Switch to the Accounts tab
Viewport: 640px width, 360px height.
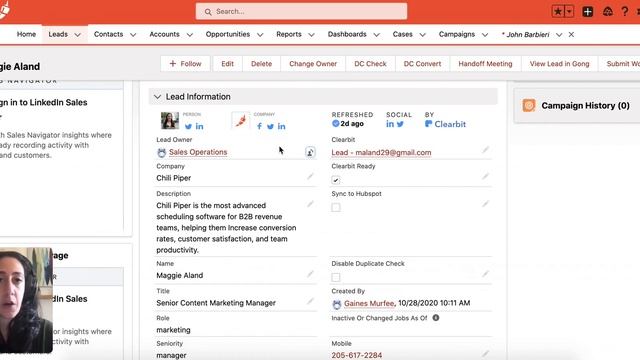(x=164, y=34)
